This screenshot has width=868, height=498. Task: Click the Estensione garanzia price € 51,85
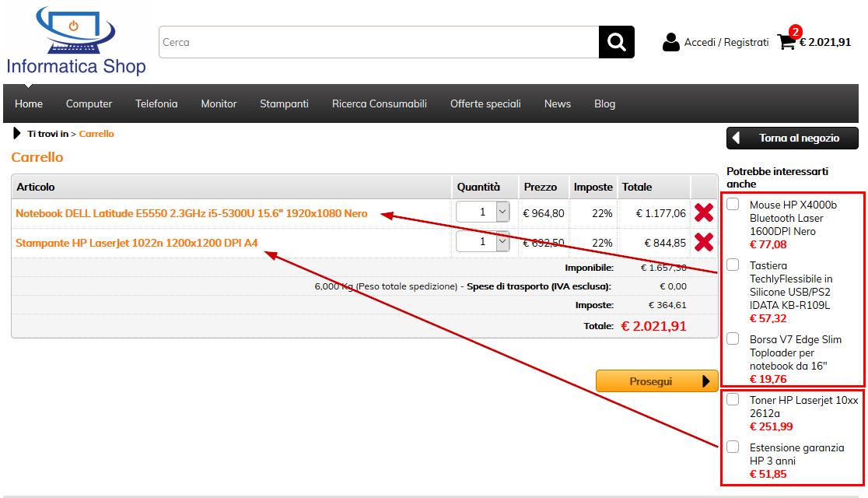[x=768, y=474]
